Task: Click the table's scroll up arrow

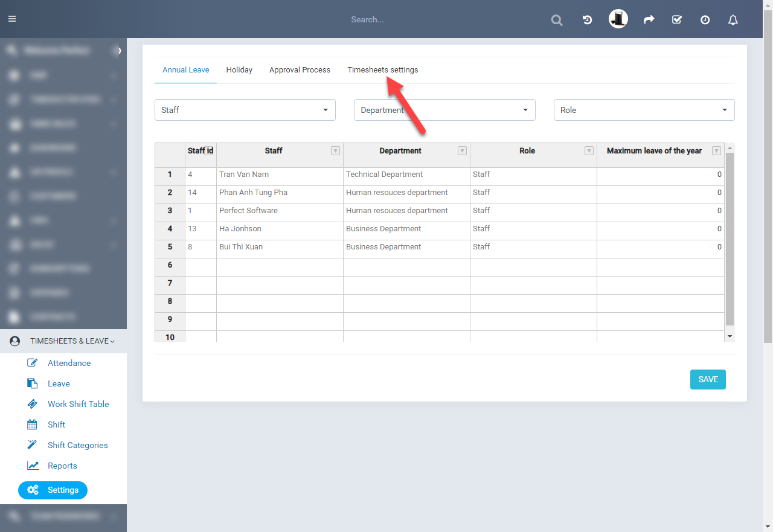Action: [730, 147]
